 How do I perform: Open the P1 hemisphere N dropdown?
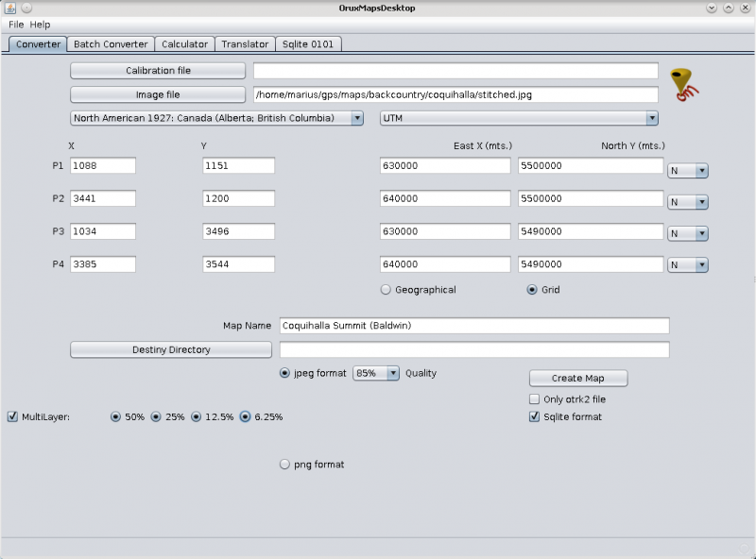click(688, 171)
